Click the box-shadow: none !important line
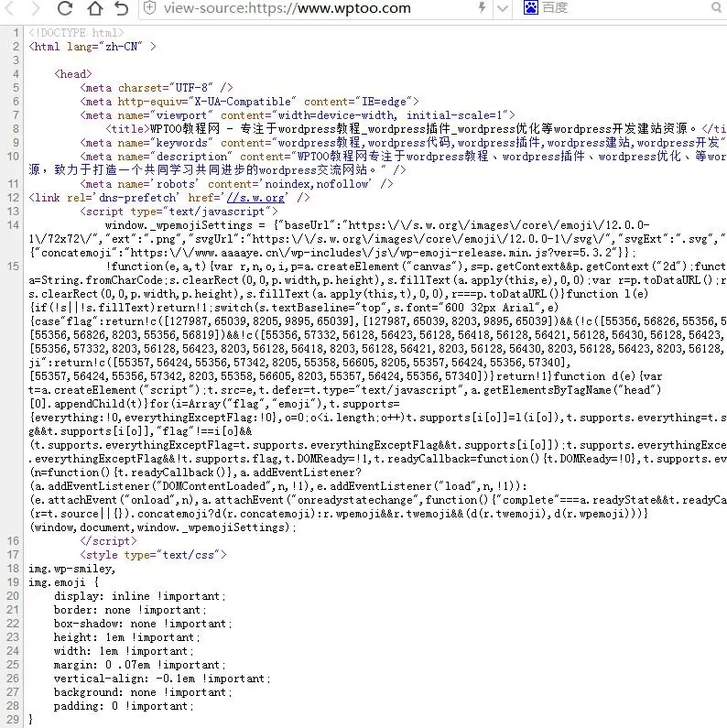727x728 pixels. pos(143,624)
